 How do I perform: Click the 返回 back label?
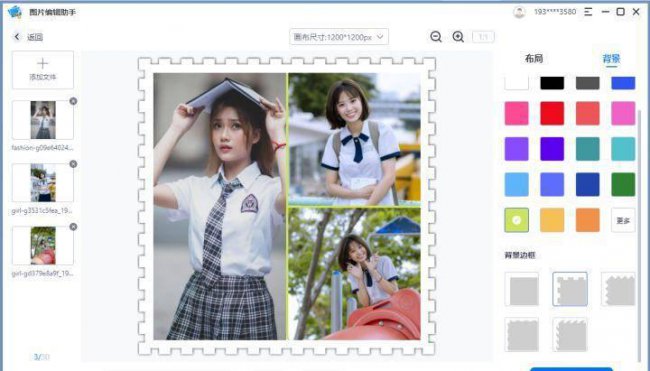pos(35,37)
